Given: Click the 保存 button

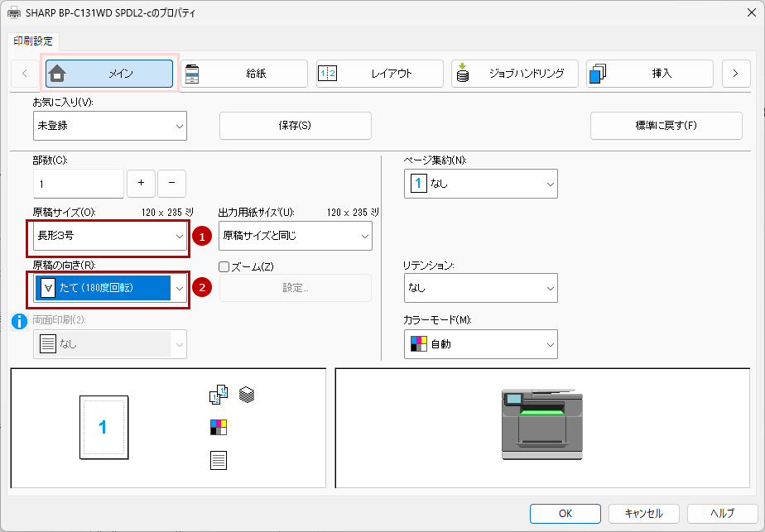Looking at the screenshot, I should coord(295,126).
